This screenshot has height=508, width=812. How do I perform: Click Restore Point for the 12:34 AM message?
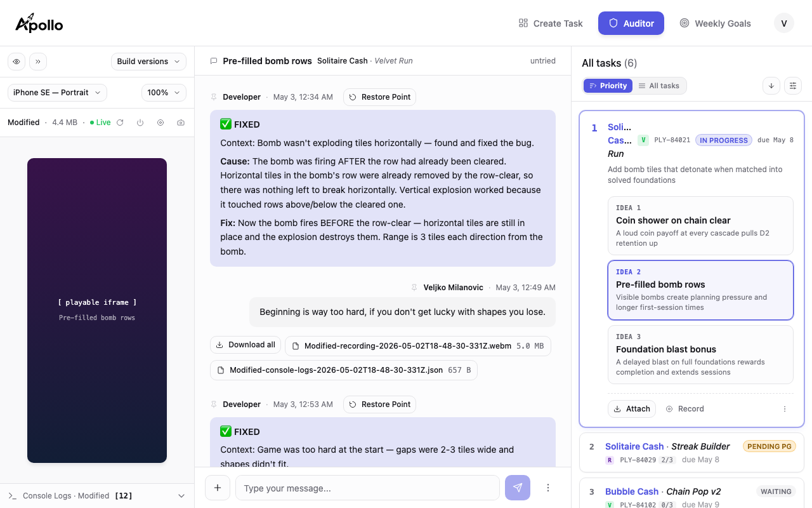click(380, 97)
